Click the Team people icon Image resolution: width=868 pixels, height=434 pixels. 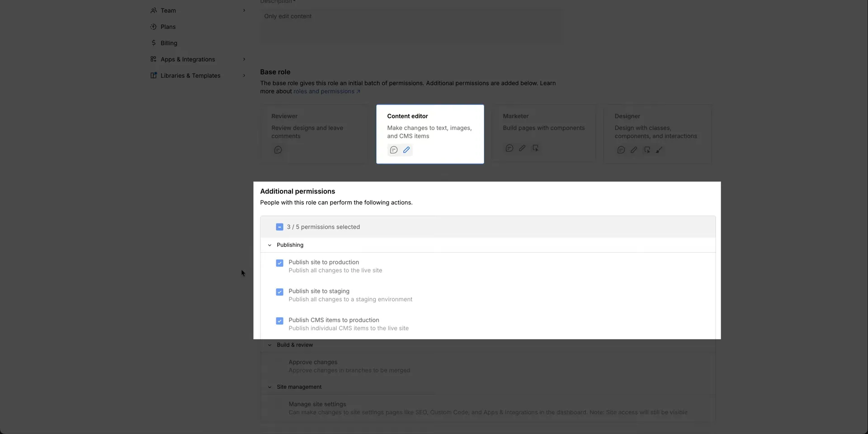154,10
